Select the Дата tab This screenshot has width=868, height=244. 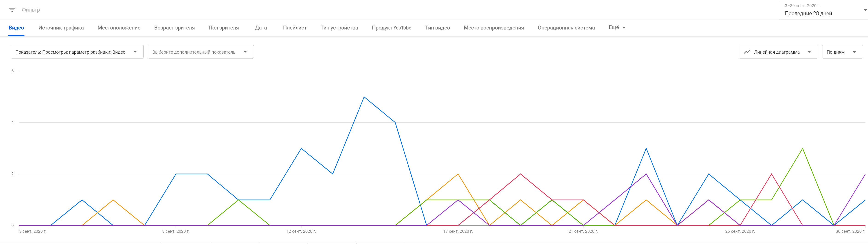click(261, 28)
